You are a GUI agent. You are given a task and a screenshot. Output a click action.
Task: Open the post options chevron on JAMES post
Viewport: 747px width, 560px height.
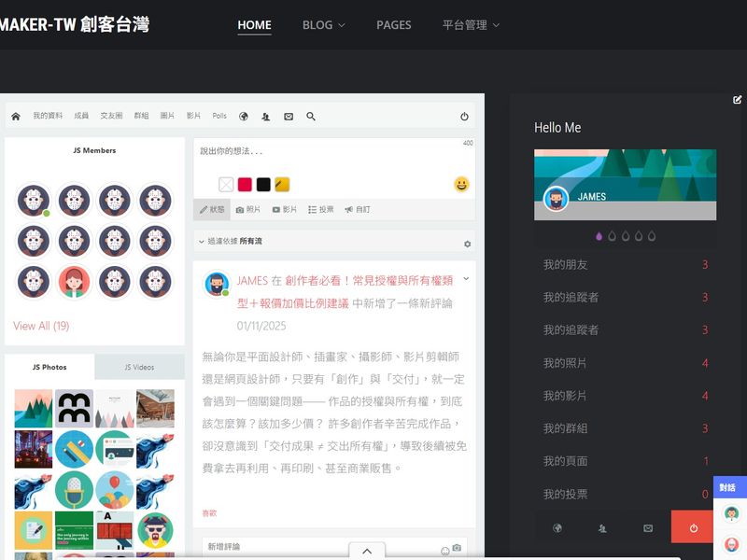point(466,278)
